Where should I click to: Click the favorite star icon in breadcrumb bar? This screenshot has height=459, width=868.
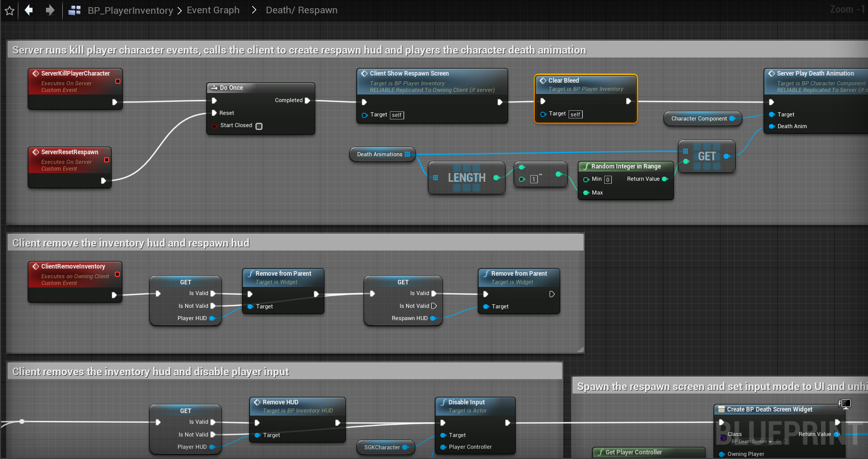click(9, 10)
